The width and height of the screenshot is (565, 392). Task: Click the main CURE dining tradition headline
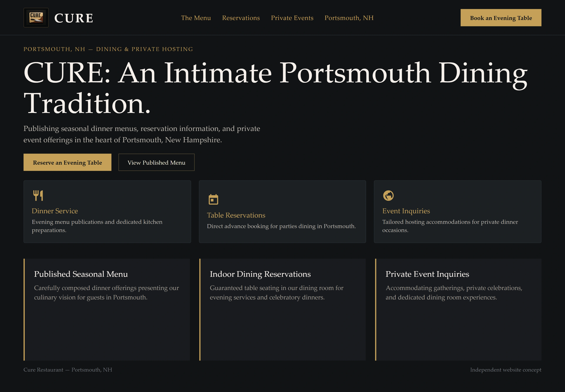tap(275, 88)
